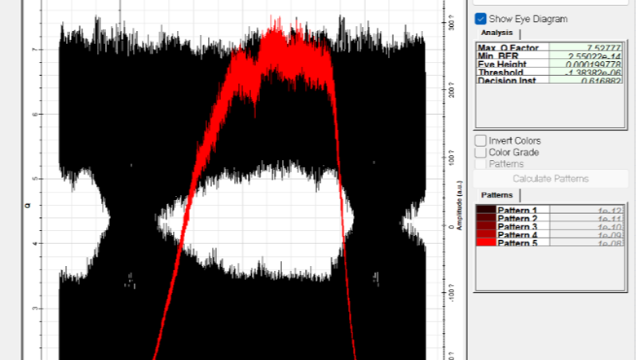
Task: Click the Pattern 5 BER value 1e-08
Action: click(x=587, y=242)
